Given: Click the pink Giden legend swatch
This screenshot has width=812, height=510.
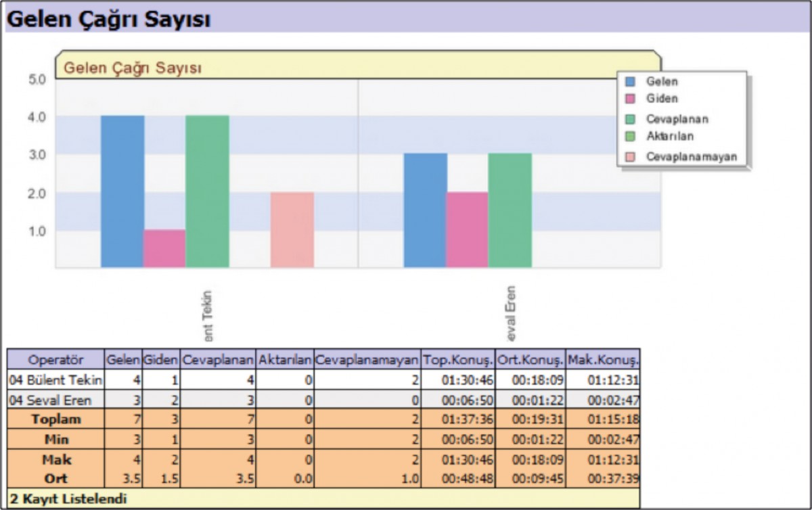Looking at the screenshot, I should coord(630,99).
